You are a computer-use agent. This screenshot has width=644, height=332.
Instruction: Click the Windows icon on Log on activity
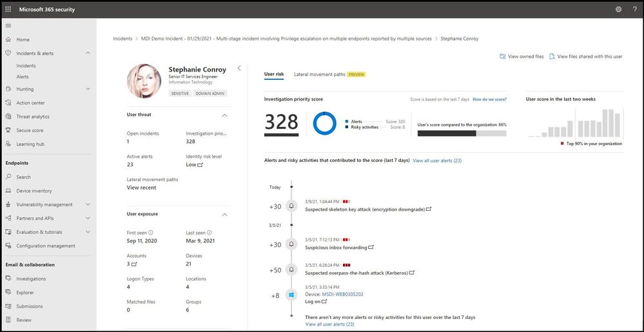tap(291, 295)
